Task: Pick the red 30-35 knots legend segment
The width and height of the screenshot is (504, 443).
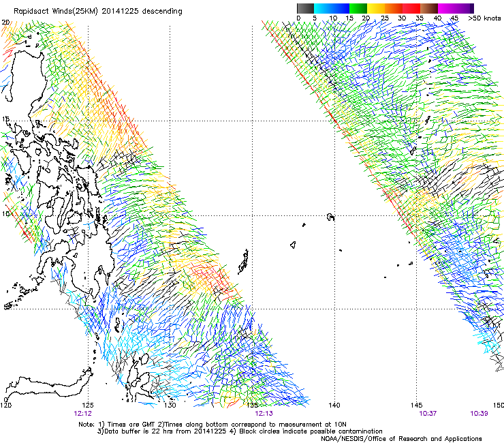Action: (x=411, y=8)
